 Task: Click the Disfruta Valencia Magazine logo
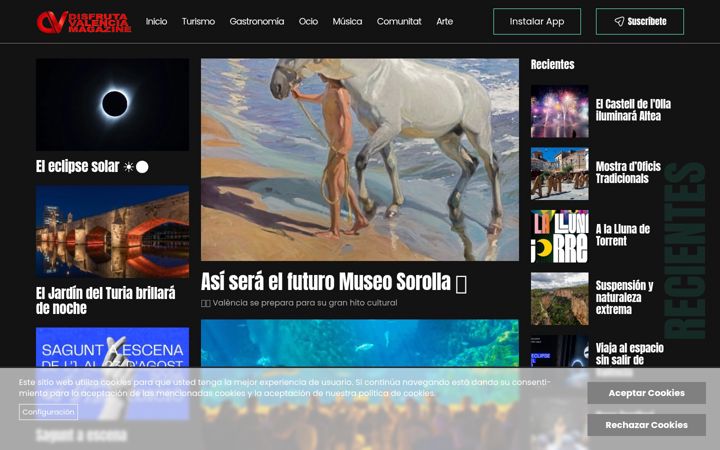click(84, 22)
